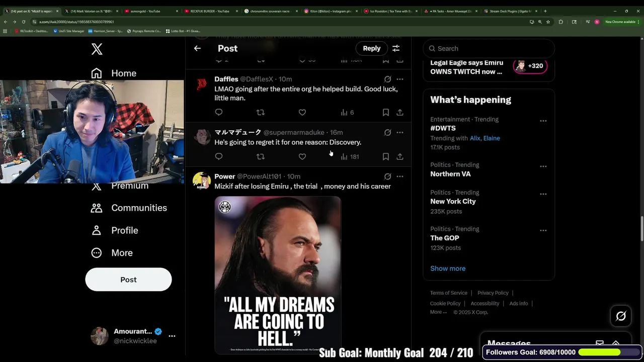Open more options for Northern VA trend
Viewport: 644px width, 362px height.
(543, 166)
